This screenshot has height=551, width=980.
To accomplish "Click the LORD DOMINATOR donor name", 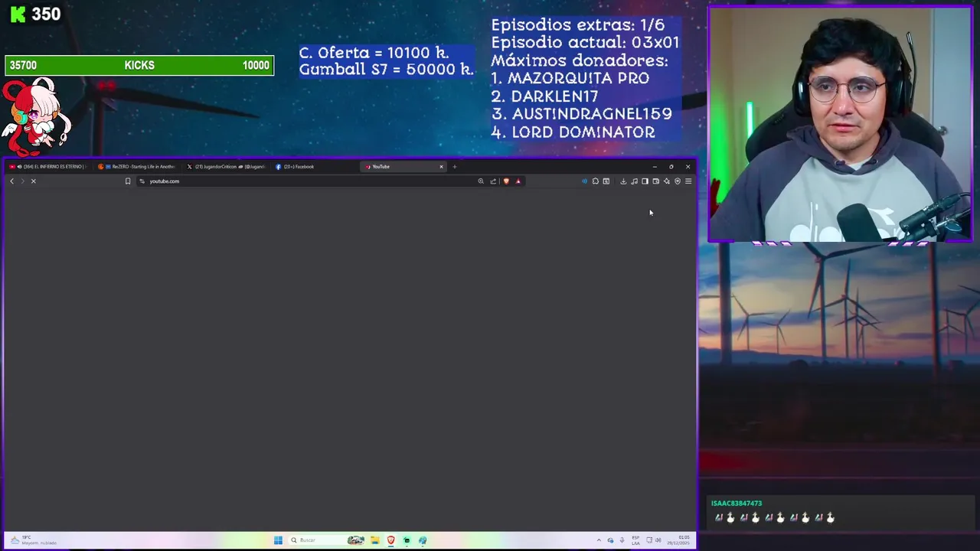I will coord(583,132).
